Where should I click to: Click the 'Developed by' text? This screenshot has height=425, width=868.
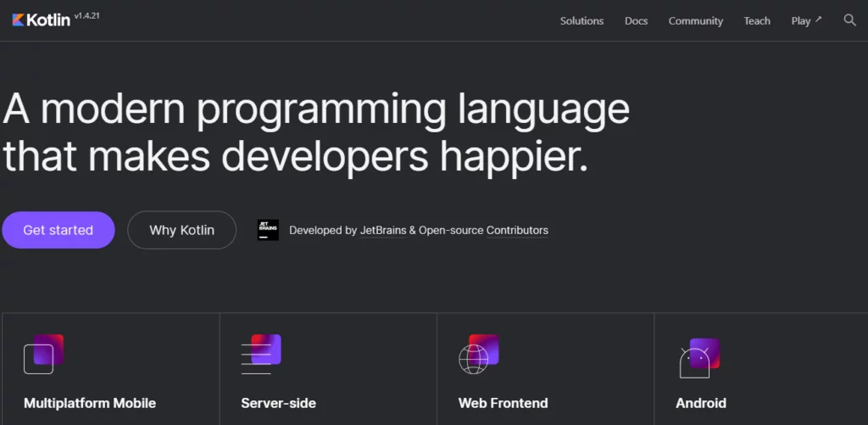pyautogui.click(x=323, y=231)
